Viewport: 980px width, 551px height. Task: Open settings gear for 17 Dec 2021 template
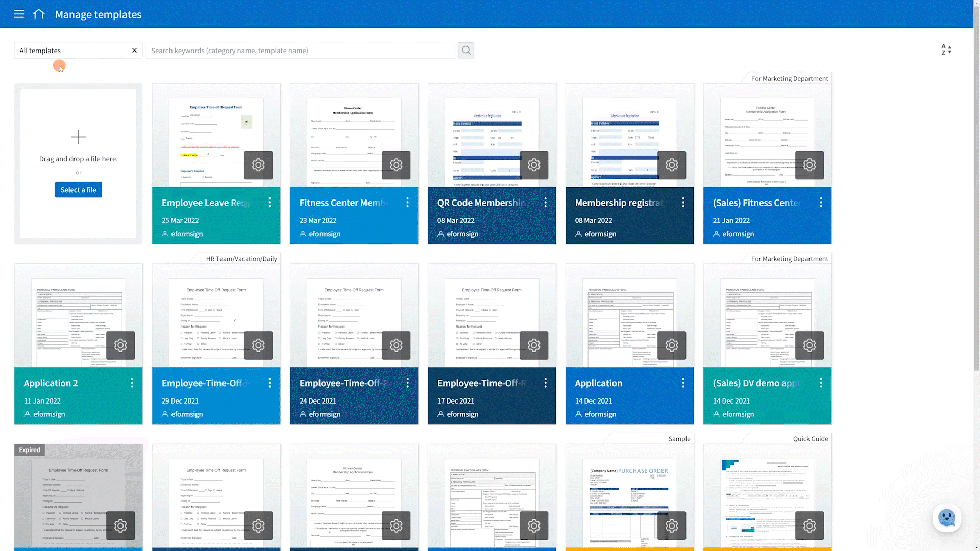pyautogui.click(x=534, y=345)
